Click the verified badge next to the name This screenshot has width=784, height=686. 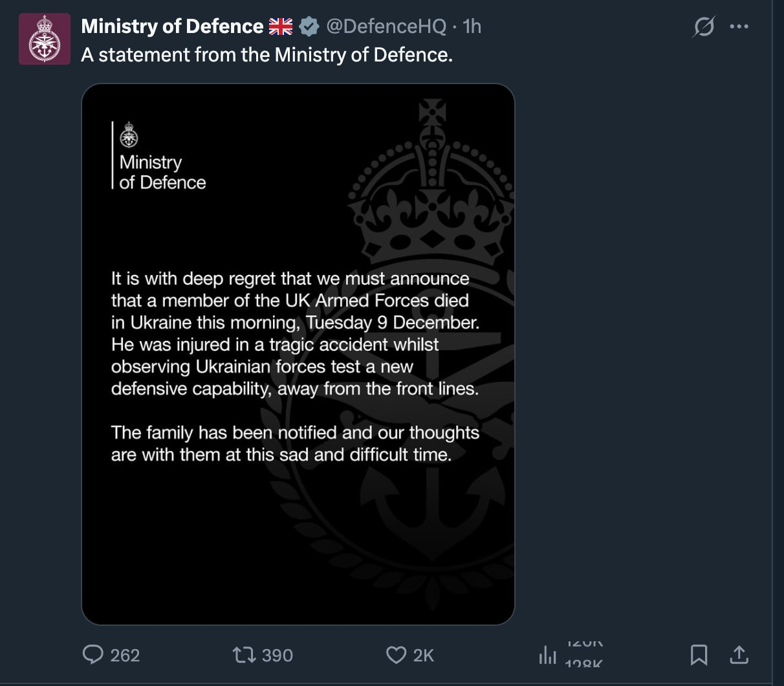click(x=310, y=27)
